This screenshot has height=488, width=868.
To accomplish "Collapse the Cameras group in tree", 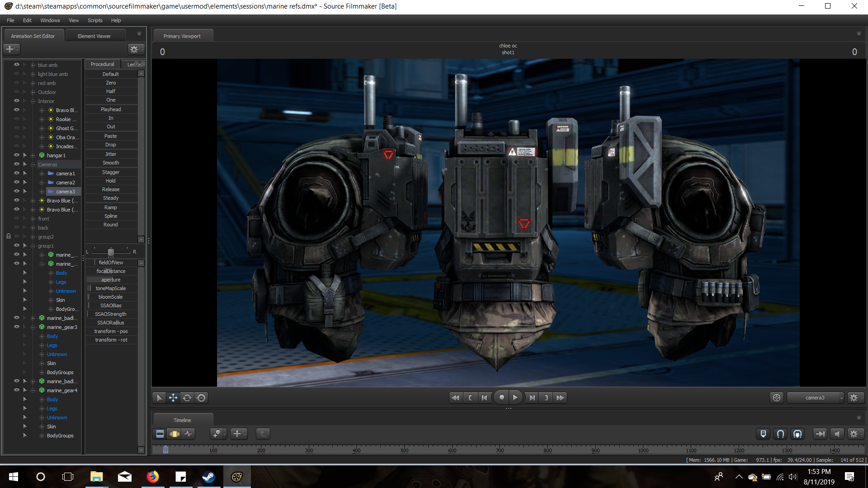I will tap(33, 164).
